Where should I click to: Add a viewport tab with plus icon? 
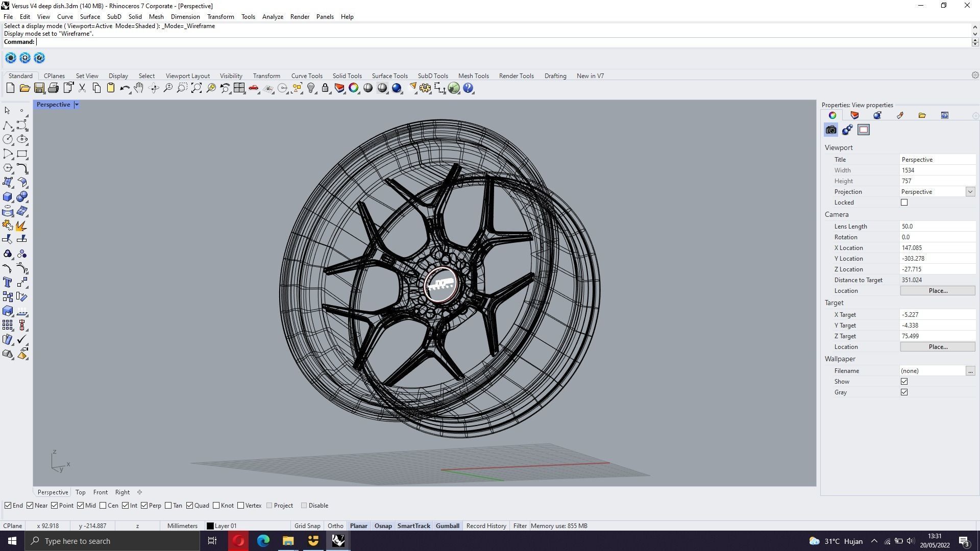pyautogui.click(x=140, y=492)
